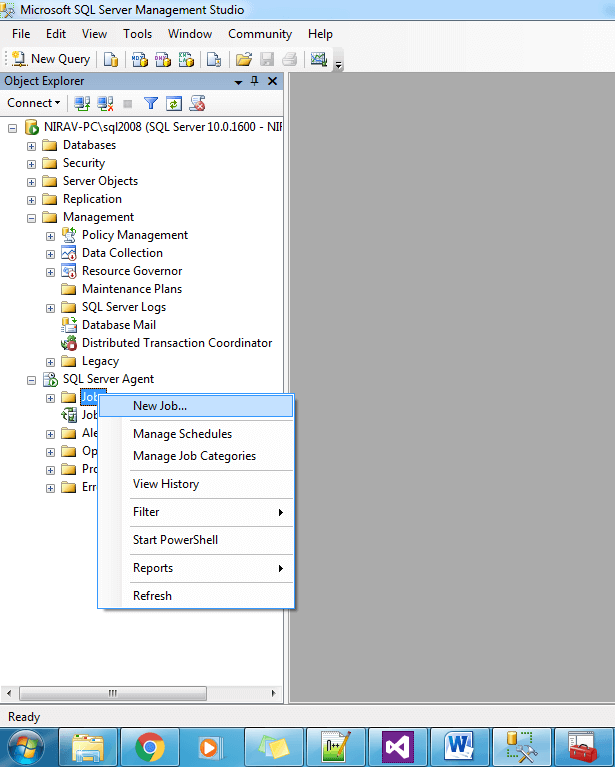Click the Resource Governor icon
Image resolution: width=615 pixels, height=768 pixels.
pos(69,271)
